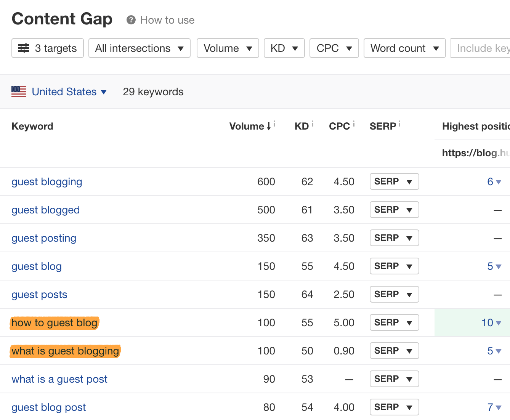510x420 pixels.
Task: Open the Volume filter dropdown
Action: point(228,48)
